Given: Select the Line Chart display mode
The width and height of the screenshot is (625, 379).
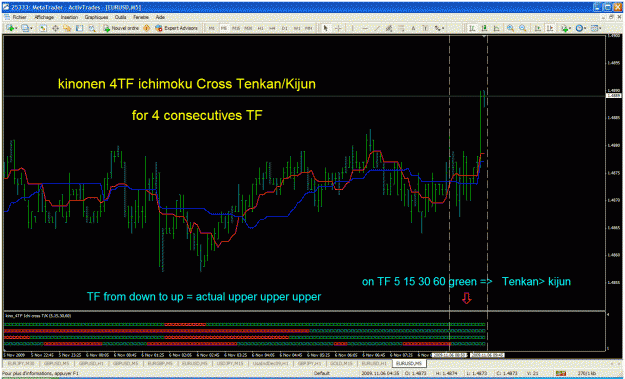Looking at the screenshot, I should (496, 28).
